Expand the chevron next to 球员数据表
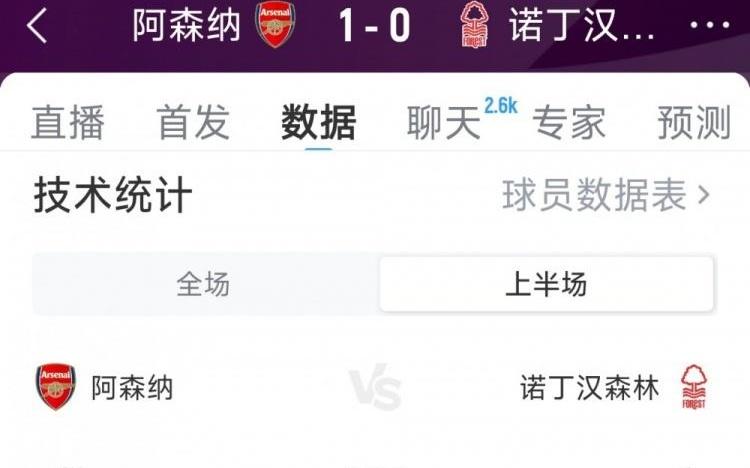This screenshot has width=750, height=468. coord(704,195)
